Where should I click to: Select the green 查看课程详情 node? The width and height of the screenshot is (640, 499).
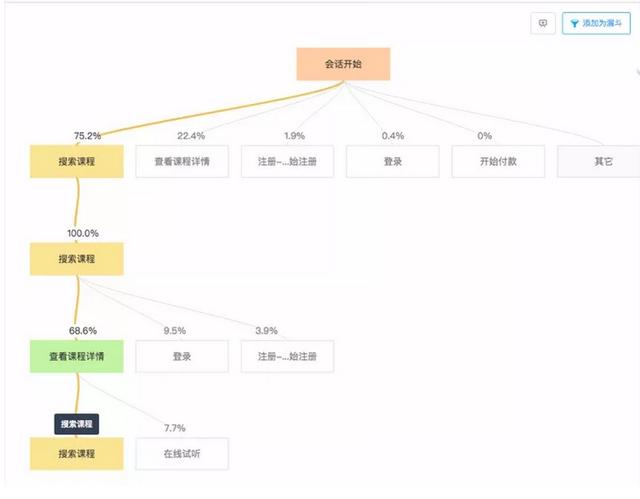tap(77, 356)
